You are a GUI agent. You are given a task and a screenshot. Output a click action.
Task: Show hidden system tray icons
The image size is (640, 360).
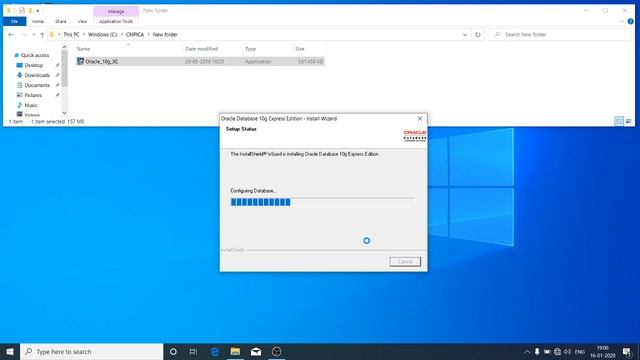(527, 351)
